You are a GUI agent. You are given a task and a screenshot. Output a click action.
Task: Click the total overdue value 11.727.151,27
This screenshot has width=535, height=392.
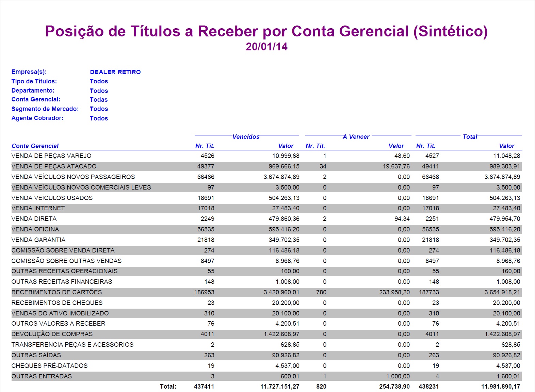coord(280,387)
